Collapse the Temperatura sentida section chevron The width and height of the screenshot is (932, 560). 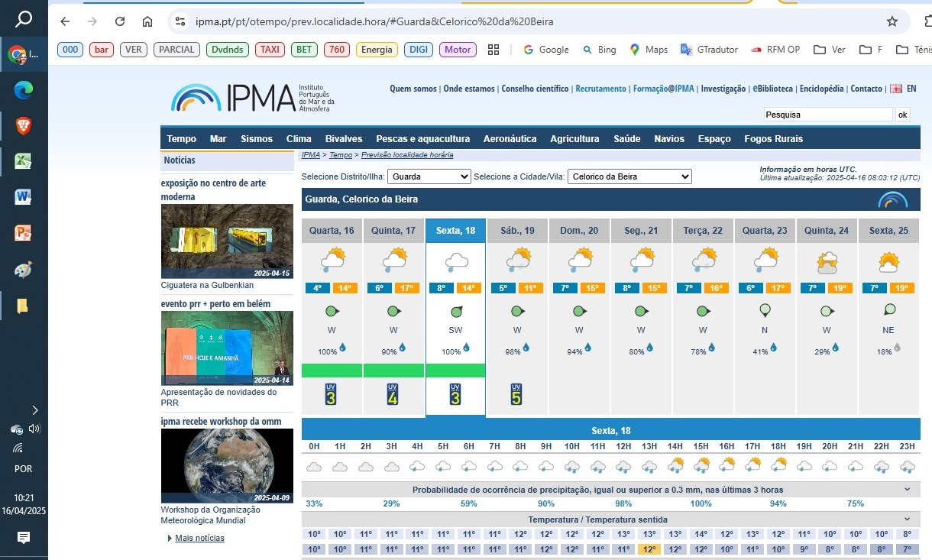click(907, 520)
